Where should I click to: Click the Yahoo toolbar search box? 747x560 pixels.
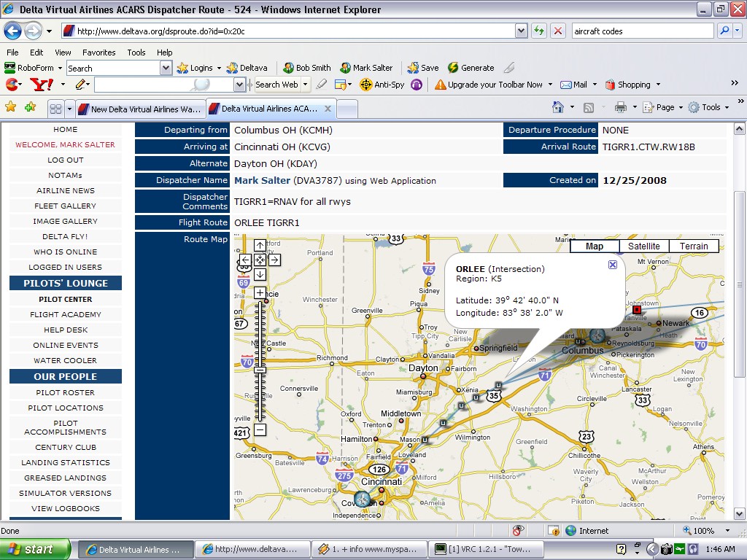(x=164, y=85)
